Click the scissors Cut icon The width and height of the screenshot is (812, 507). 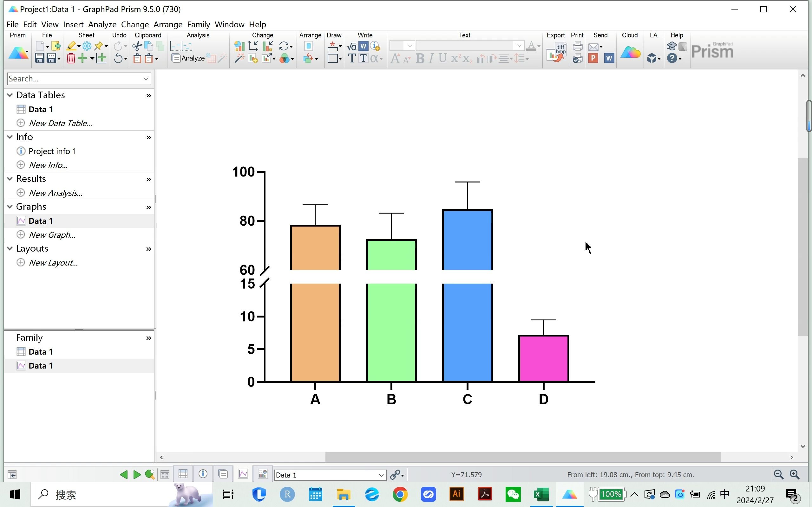click(137, 46)
